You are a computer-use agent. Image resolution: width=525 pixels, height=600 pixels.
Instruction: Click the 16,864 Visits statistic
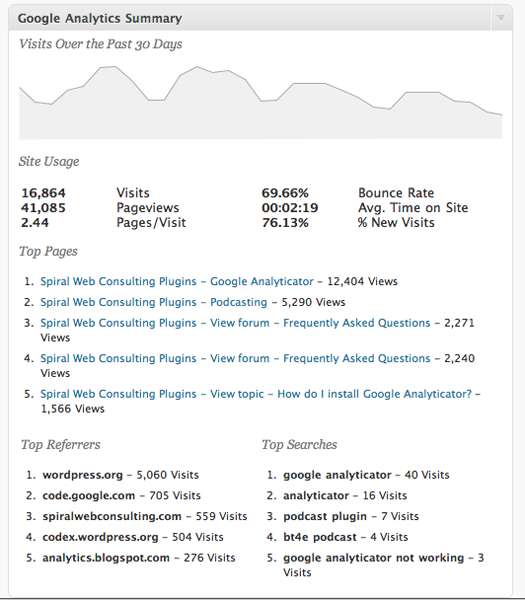click(x=85, y=192)
